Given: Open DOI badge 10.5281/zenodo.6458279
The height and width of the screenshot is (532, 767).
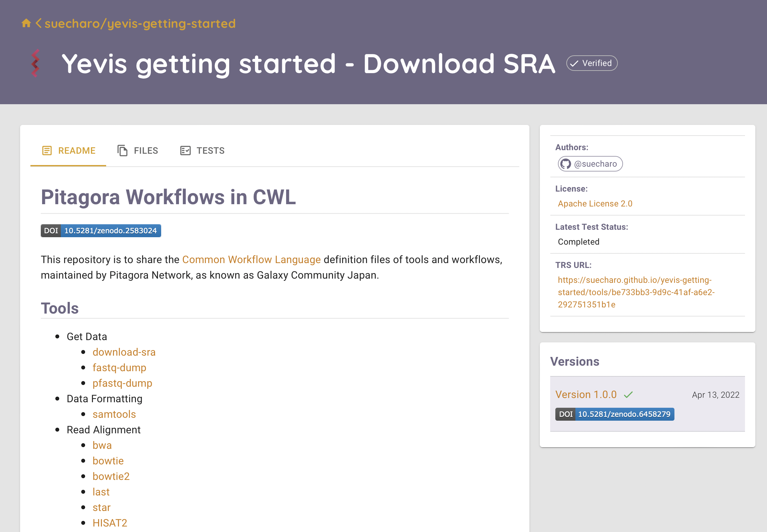Looking at the screenshot, I should pos(615,414).
